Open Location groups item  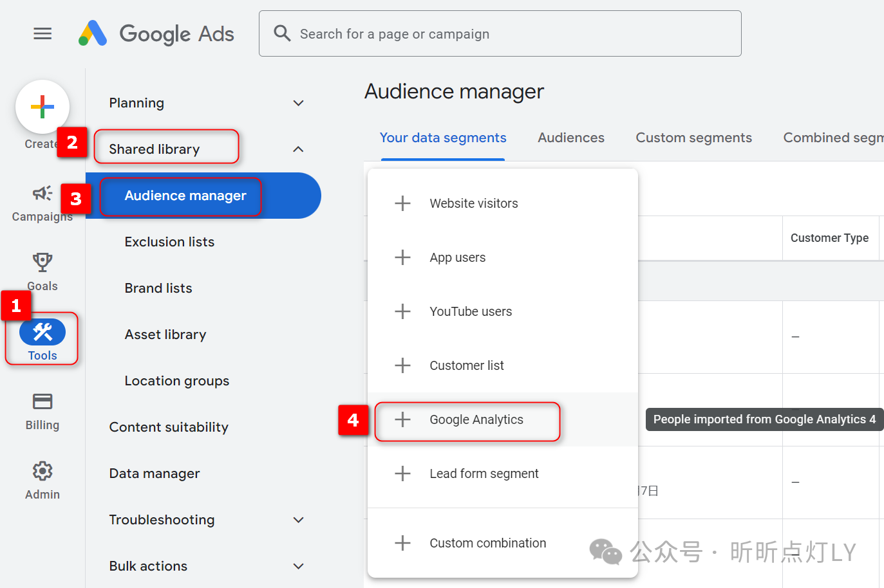(177, 381)
